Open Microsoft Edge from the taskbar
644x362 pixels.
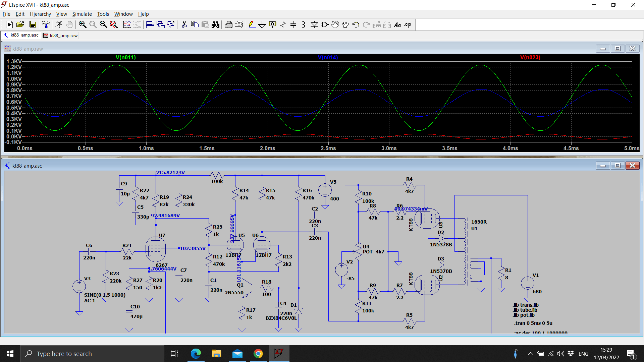pyautogui.click(x=196, y=354)
